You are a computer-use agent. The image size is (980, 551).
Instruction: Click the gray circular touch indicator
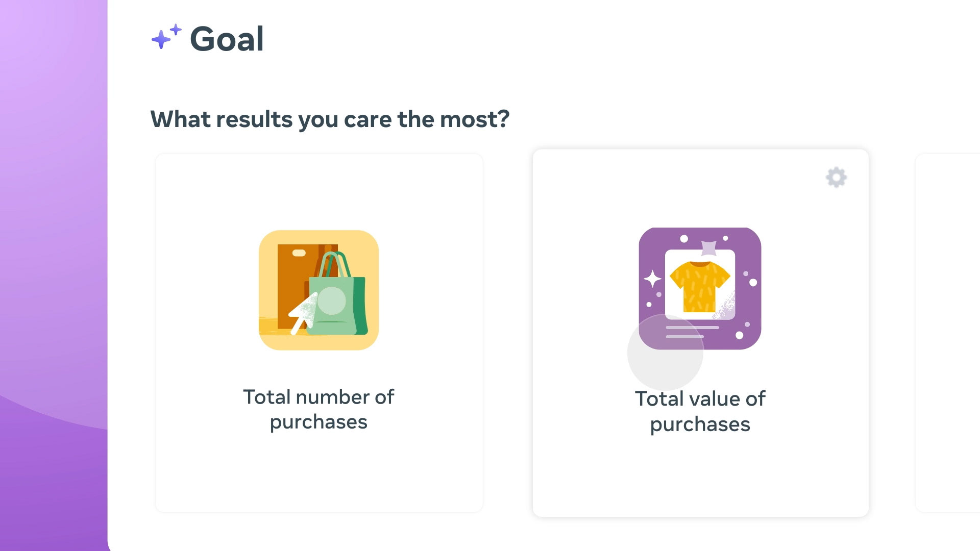665,353
